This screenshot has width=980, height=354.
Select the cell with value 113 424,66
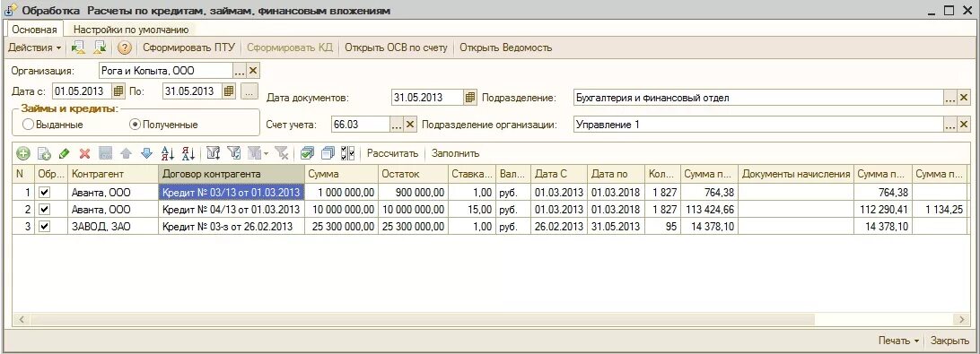click(x=709, y=209)
